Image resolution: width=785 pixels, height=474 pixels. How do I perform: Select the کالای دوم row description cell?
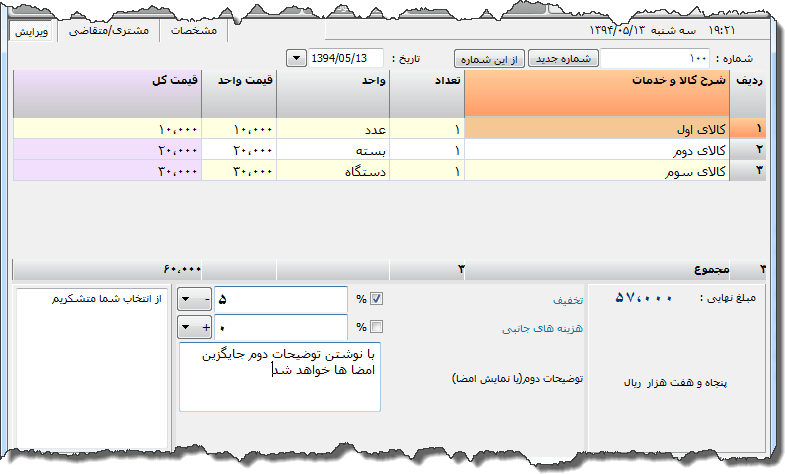(598, 150)
